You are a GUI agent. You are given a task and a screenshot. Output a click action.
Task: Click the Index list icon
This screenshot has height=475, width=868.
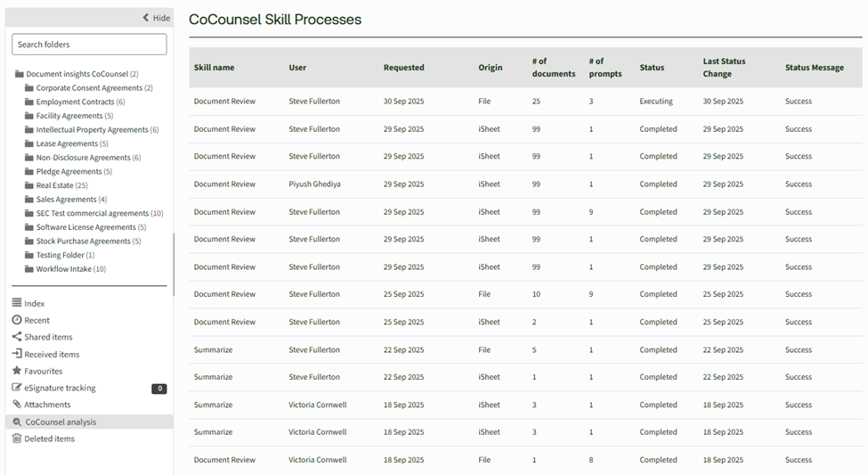coord(17,304)
